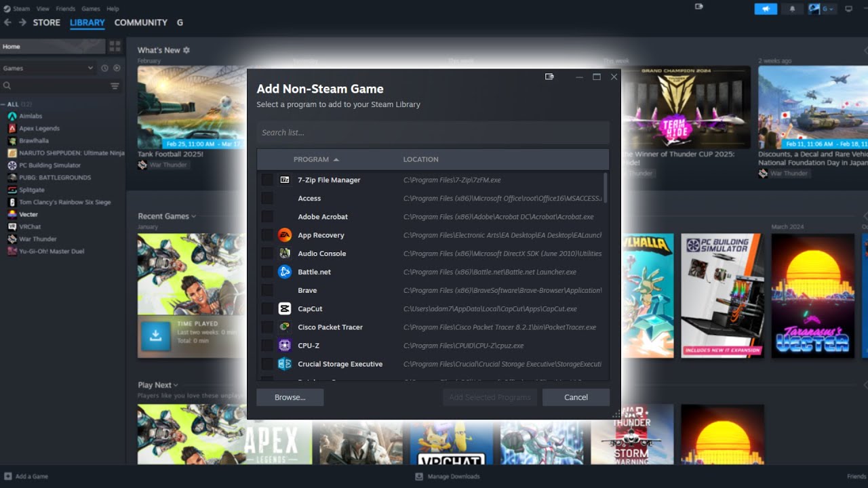Open the library Home button

pos(53,46)
